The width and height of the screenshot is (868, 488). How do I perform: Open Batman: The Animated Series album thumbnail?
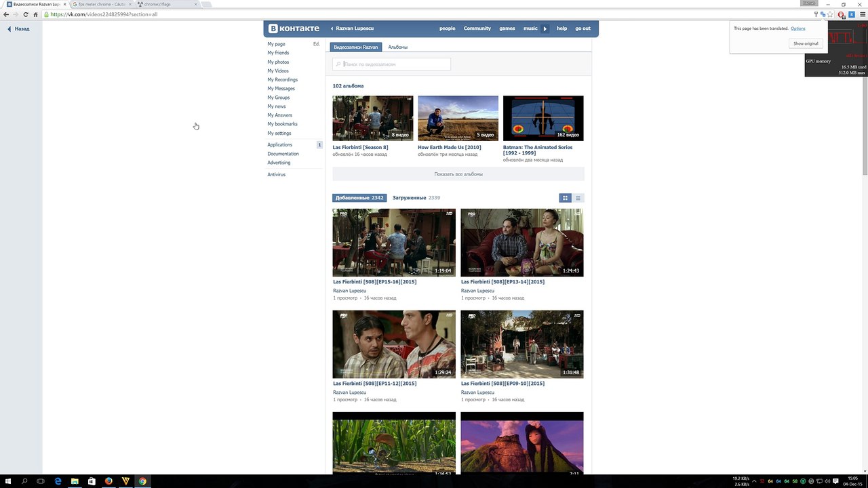click(x=543, y=118)
